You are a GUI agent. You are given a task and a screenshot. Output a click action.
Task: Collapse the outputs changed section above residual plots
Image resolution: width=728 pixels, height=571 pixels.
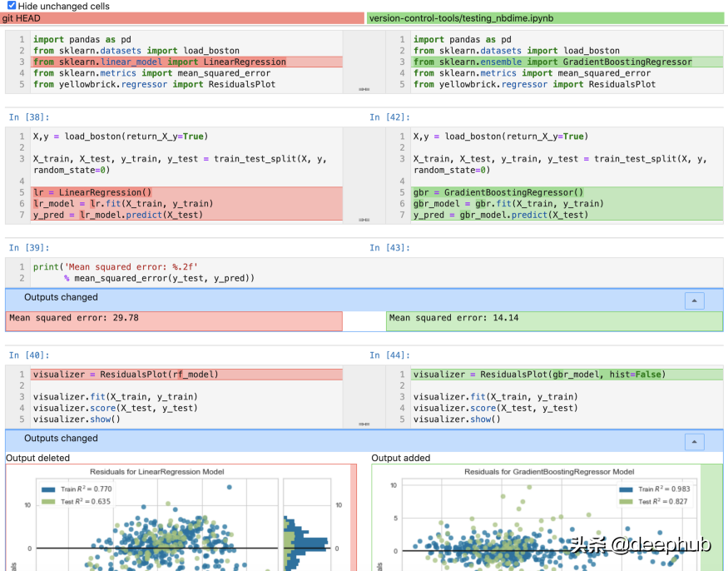[x=694, y=442]
